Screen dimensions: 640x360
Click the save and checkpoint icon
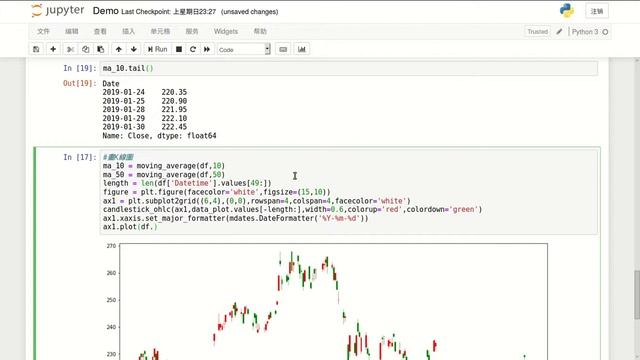click(x=36, y=49)
